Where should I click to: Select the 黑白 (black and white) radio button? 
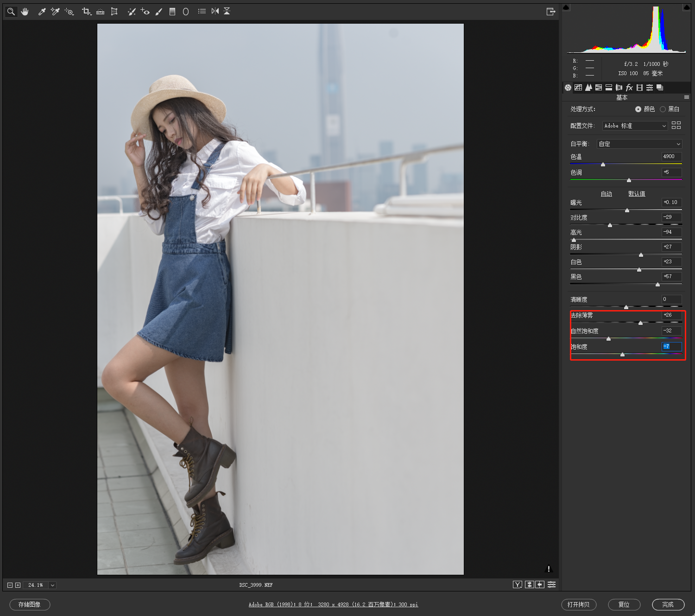(x=663, y=109)
